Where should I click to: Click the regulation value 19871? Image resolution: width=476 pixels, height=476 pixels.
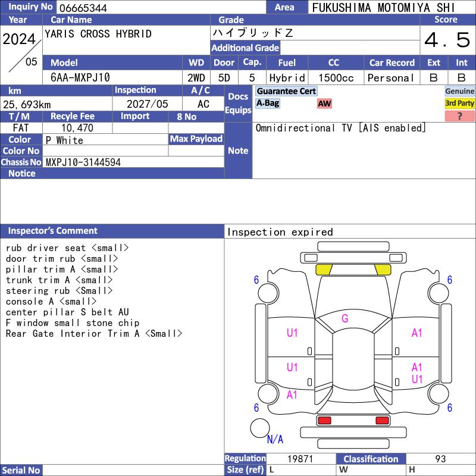(x=300, y=459)
